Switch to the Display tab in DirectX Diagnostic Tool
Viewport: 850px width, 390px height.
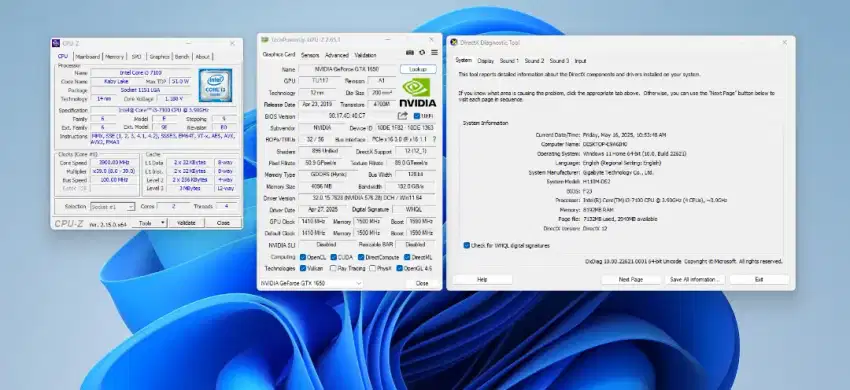pyautogui.click(x=486, y=61)
